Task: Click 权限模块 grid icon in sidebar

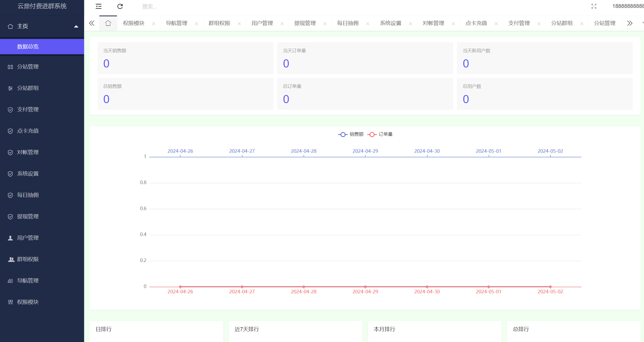Action: [x=10, y=302]
